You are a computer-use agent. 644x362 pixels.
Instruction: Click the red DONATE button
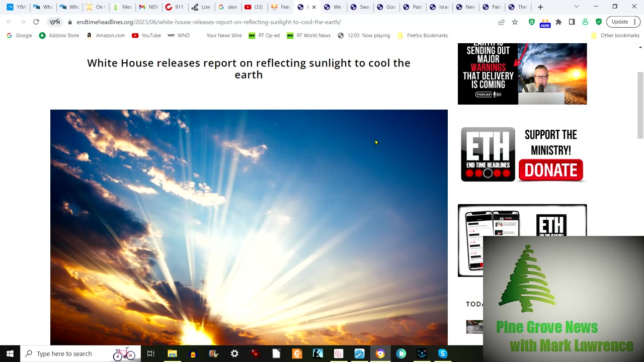[x=551, y=170]
